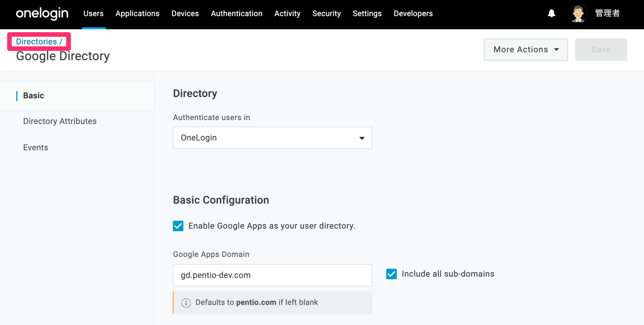Click the Defaults to pentio.com hint text
Screen dimensions: 644x325
[257, 303]
